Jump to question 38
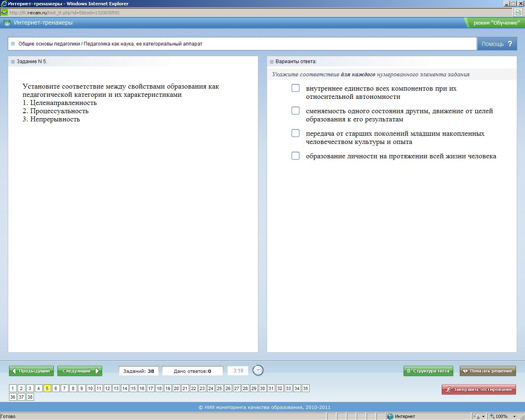Image resolution: width=525 pixels, height=420 pixels. coord(30,397)
